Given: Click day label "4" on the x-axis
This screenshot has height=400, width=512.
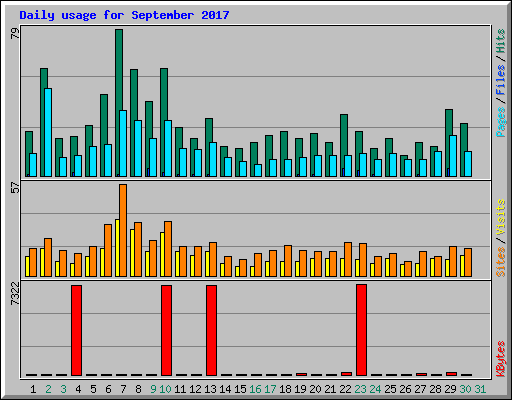Looking at the screenshot, I should 78,389.
